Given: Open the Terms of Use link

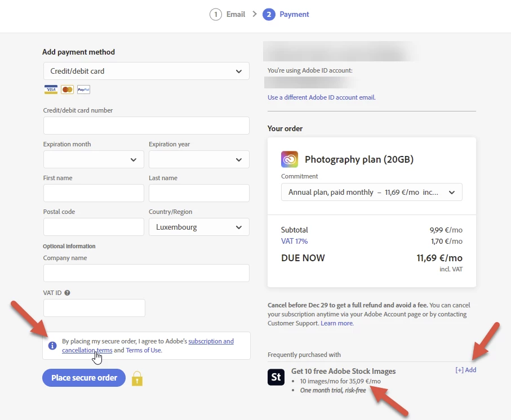Looking at the screenshot, I should pos(144,350).
